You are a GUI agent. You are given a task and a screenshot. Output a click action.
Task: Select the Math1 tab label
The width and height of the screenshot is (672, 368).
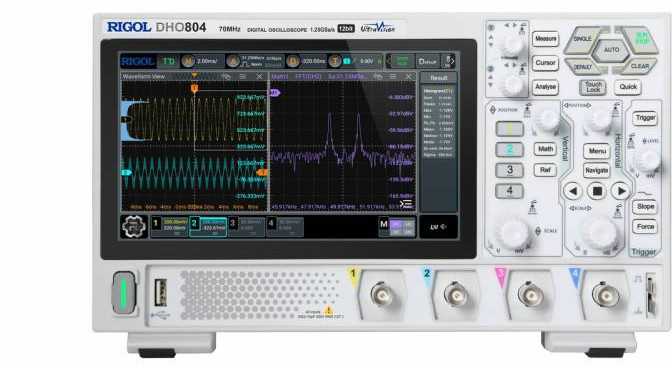279,76
